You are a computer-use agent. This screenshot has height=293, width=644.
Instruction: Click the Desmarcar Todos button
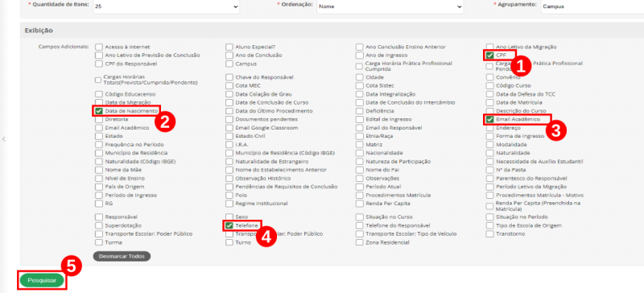pos(122,256)
